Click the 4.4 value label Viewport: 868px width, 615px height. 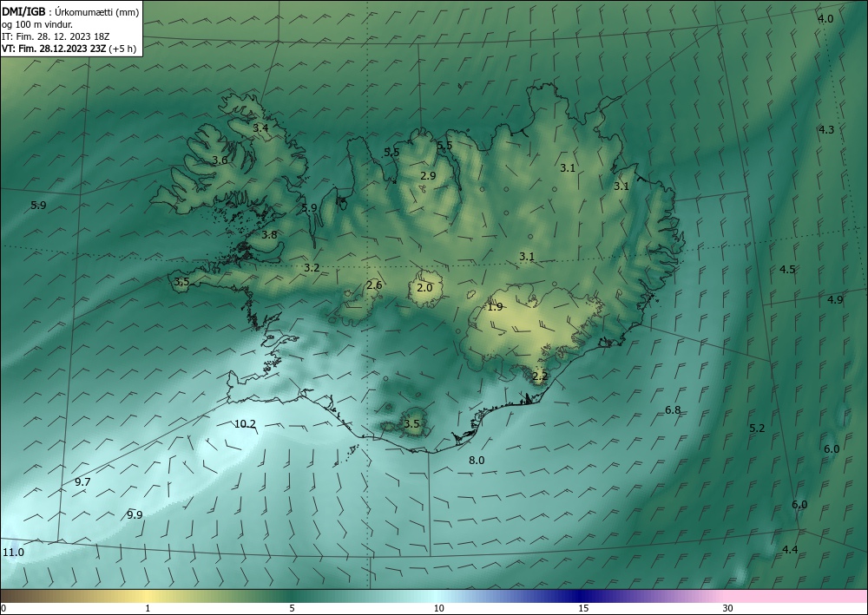tap(790, 550)
